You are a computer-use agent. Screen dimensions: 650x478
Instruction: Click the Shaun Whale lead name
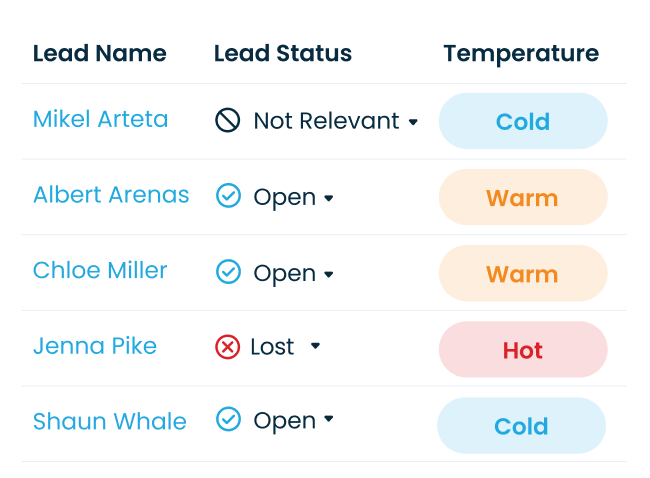point(109,421)
